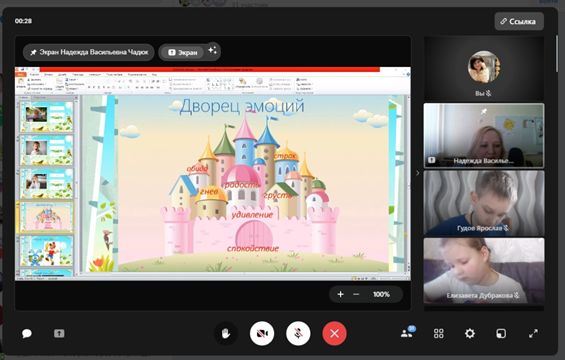The height and width of the screenshot is (360, 565).
Task: Open meeting settings gear
Action: point(470,333)
